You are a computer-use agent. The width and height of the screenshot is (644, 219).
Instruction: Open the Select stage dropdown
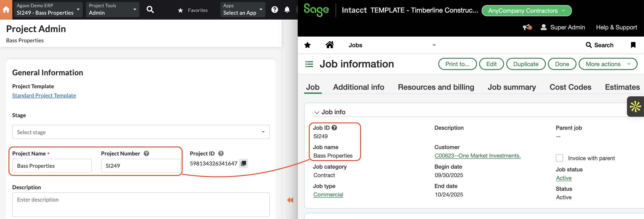click(141, 132)
